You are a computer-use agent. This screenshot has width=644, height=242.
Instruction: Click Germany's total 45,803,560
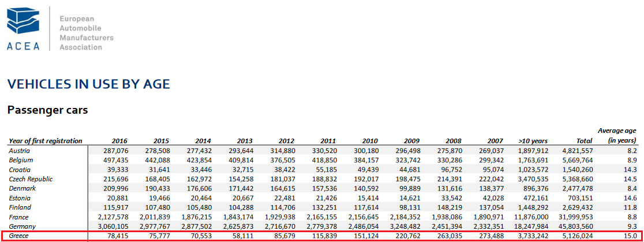[x=576, y=227]
